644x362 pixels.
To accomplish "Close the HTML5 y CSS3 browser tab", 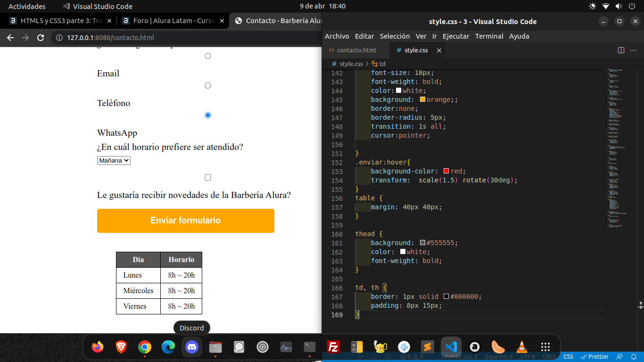I will 109,21.
